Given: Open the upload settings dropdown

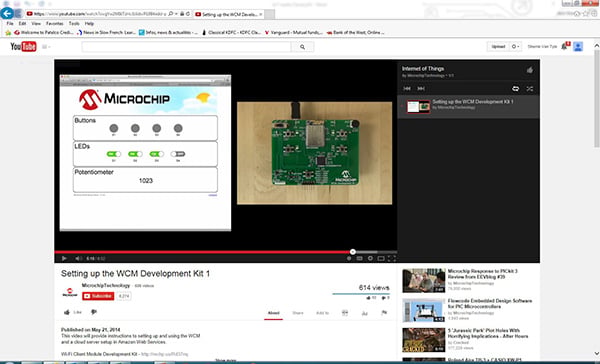Looking at the screenshot, I should tap(515, 47).
